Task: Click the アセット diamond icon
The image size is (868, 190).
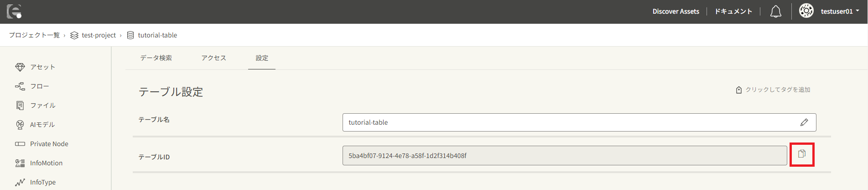Action: click(20, 67)
